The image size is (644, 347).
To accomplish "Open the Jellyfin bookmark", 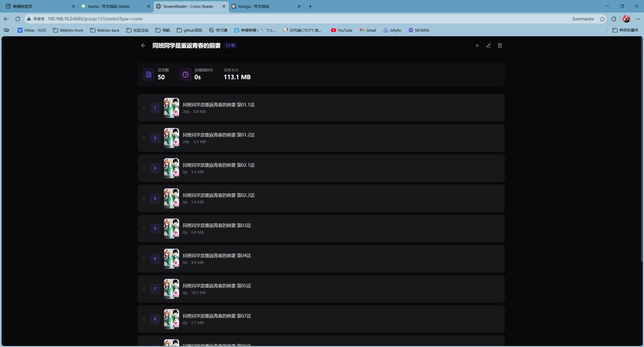I will pyautogui.click(x=392, y=30).
